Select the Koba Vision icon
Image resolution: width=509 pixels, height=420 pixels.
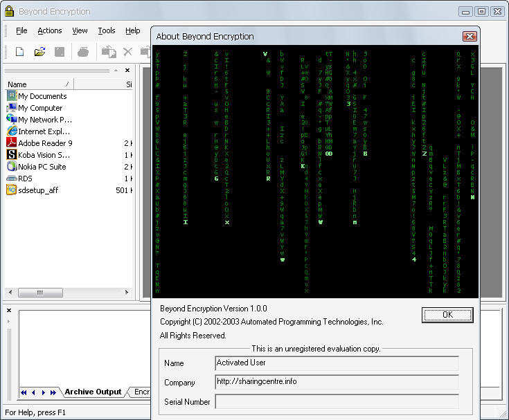click(x=12, y=154)
